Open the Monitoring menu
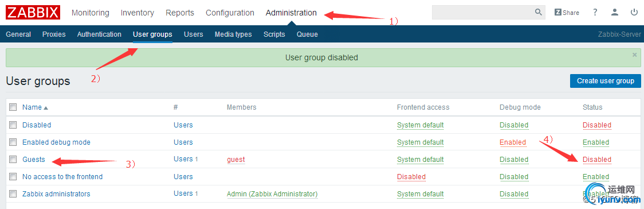 91,13
